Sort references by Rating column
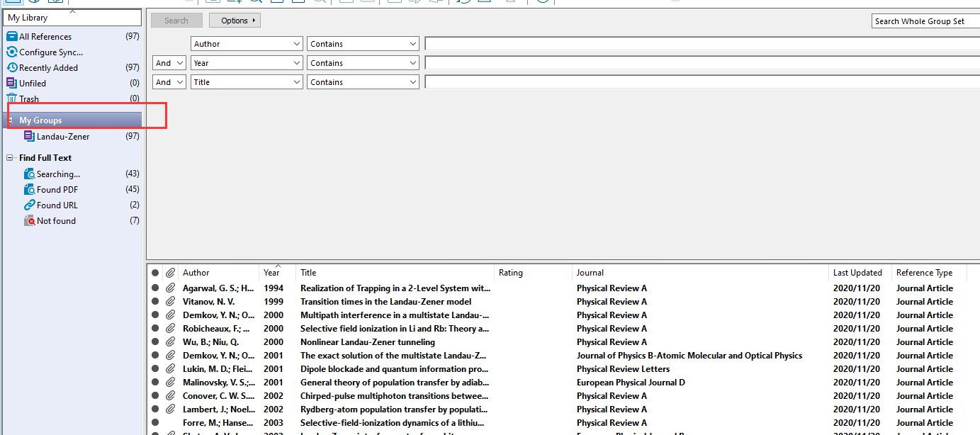 tap(534, 273)
